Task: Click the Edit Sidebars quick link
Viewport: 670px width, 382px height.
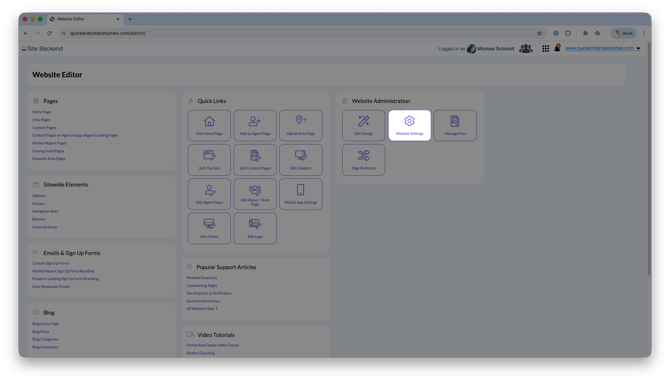Action: pyautogui.click(x=301, y=160)
